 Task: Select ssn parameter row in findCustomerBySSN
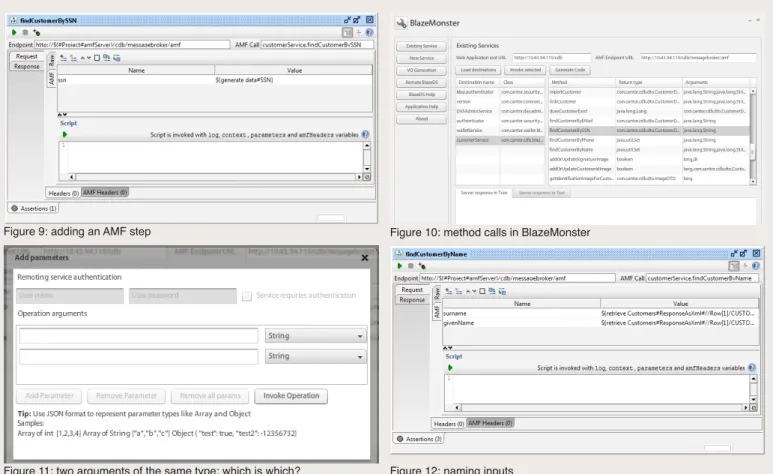click(215, 80)
